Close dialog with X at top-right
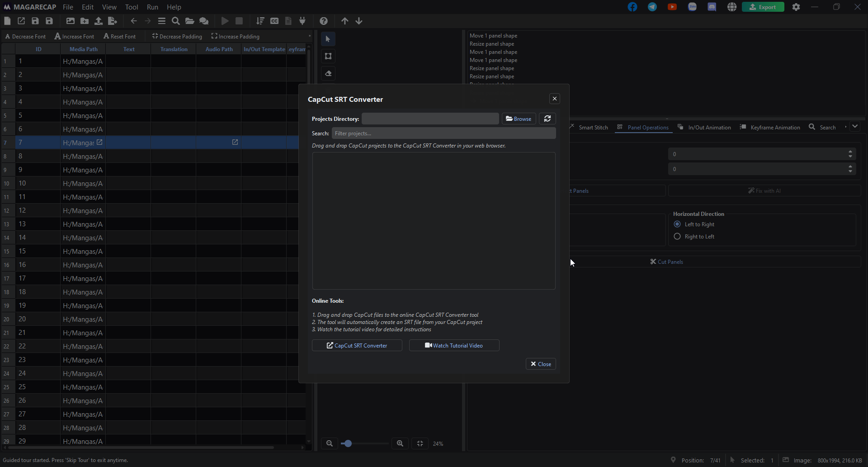Screen dimensions: 868x467 point(555,99)
